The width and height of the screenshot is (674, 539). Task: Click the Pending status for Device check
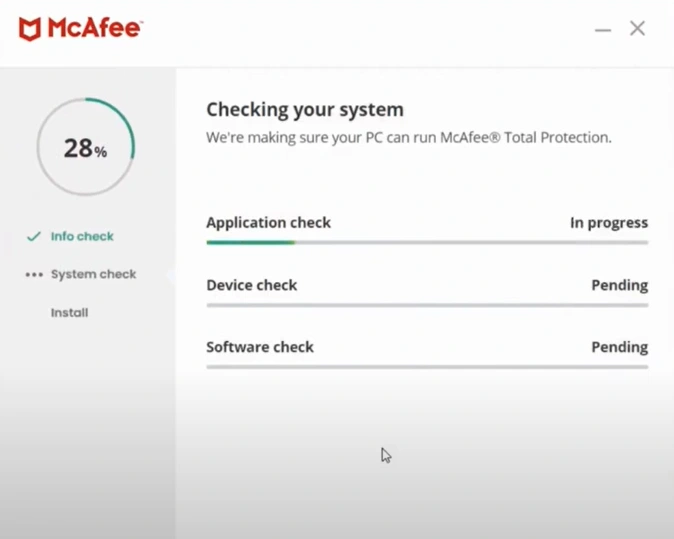[x=620, y=285]
